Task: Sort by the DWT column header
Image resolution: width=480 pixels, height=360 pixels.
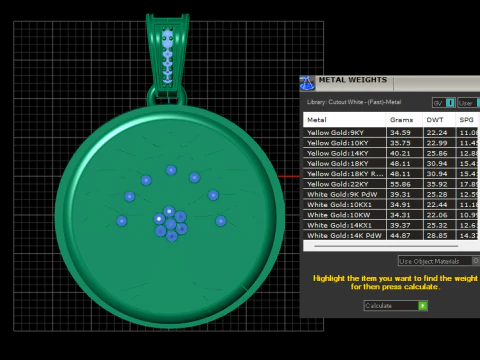Action: (439, 120)
